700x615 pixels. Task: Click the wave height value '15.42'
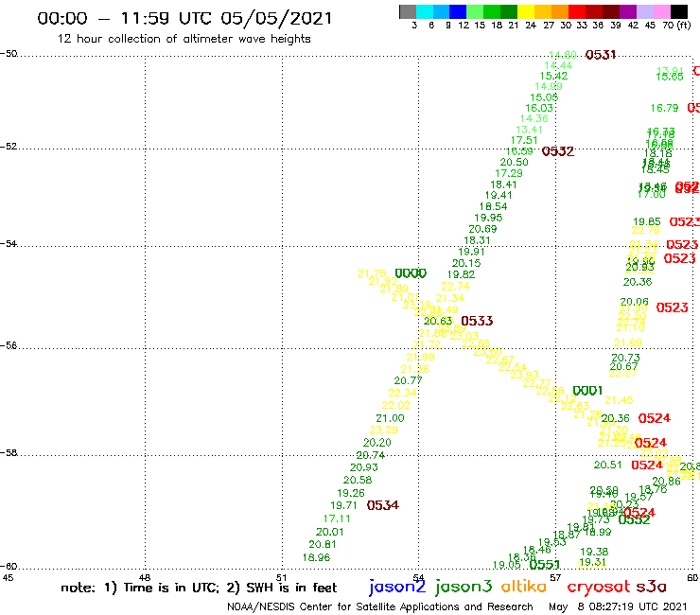tap(553, 76)
